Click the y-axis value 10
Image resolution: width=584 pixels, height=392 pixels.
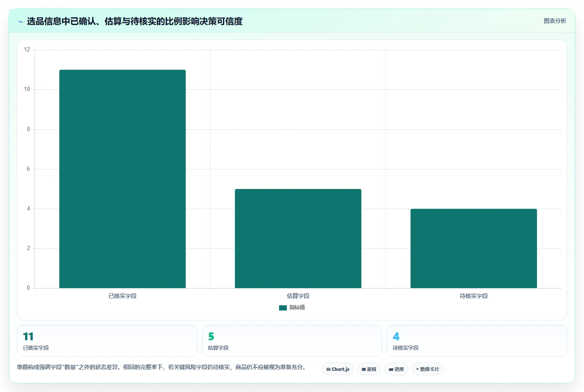pyautogui.click(x=27, y=89)
